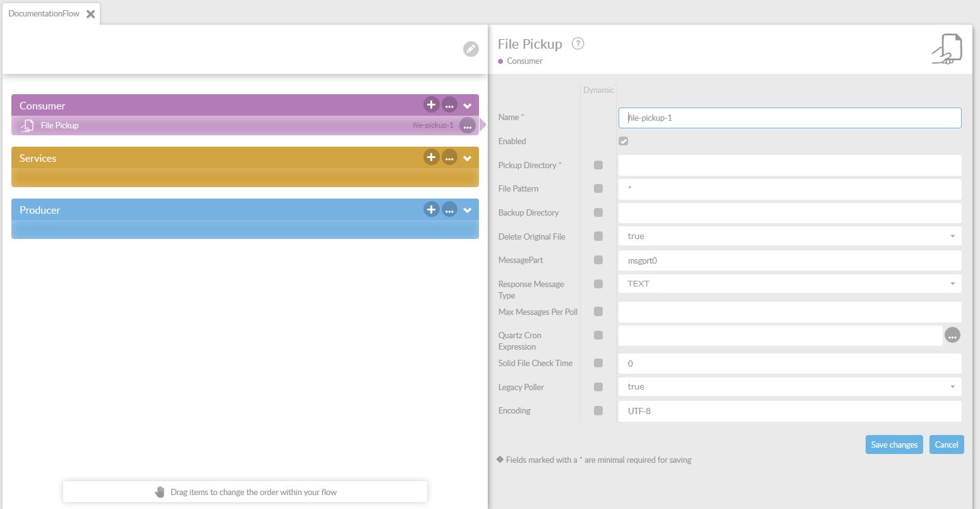Open the Delete Original File dropdown

[x=789, y=236]
